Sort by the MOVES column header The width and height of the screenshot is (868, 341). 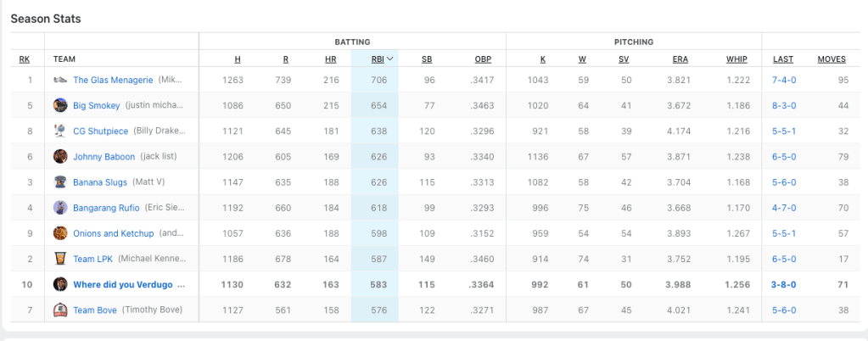(832, 59)
